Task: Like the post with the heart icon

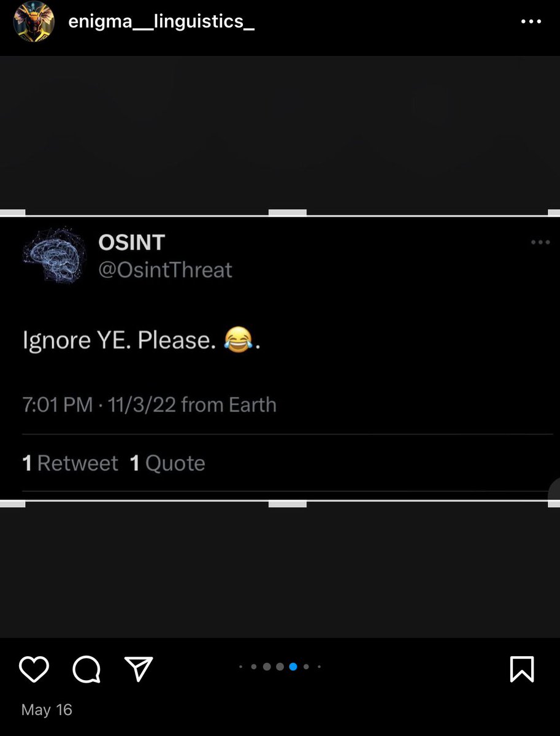Action: tap(34, 669)
